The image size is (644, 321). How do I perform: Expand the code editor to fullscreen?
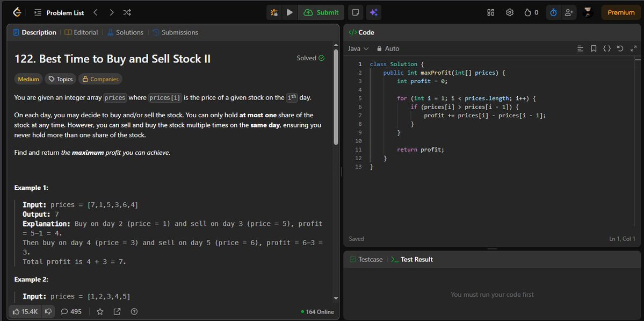[633, 48]
